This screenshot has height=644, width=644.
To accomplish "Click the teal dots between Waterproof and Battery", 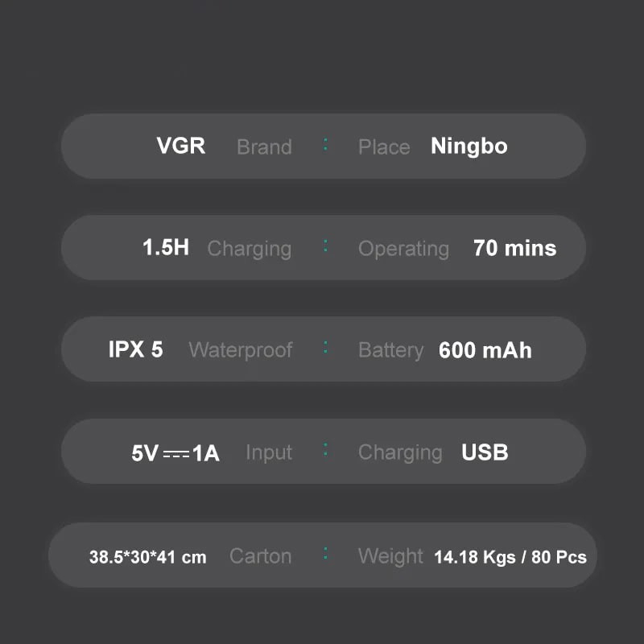I will pos(325,348).
